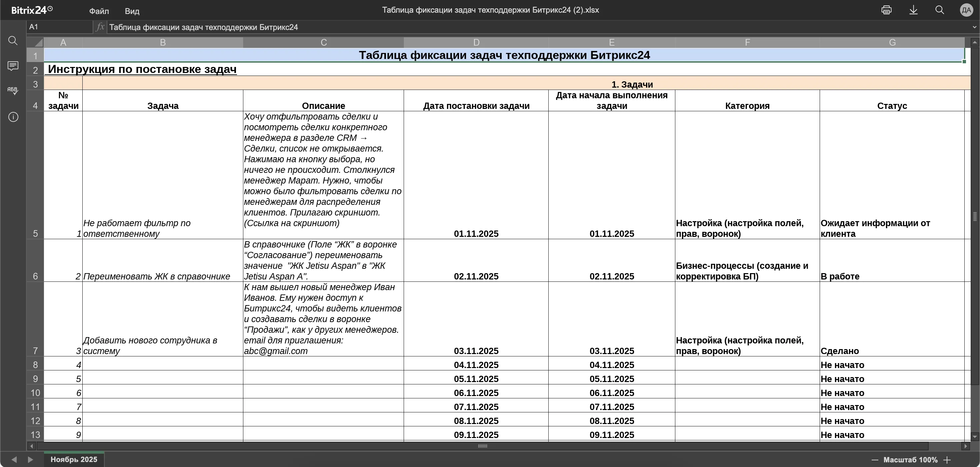Screen dimensions: 980x467
Task: Open the ДА user avatar
Action: [x=966, y=10]
